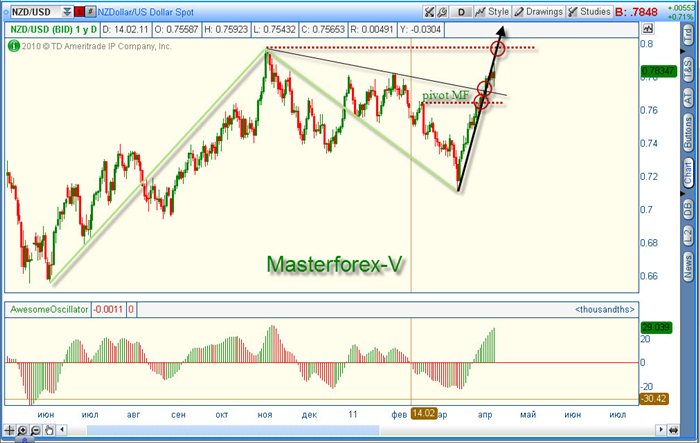The height and width of the screenshot is (443, 700).
Task: Click the 14.02 date marker on time axis
Action: pyautogui.click(x=424, y=413)
